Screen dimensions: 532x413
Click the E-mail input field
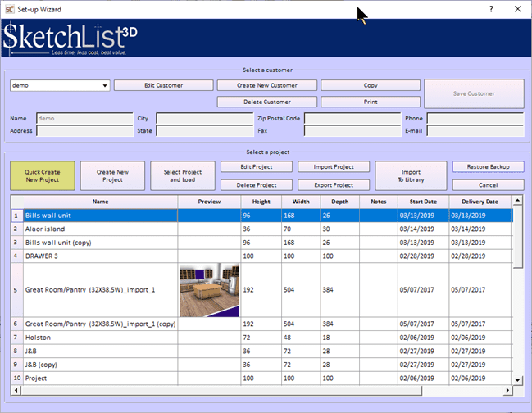click(x=475, y=131)
